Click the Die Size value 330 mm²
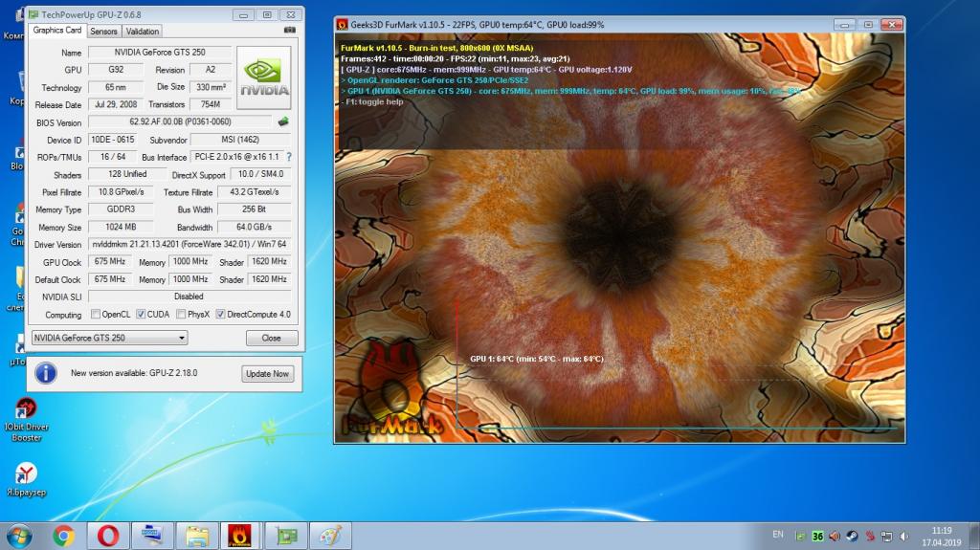 click(211, 87)
